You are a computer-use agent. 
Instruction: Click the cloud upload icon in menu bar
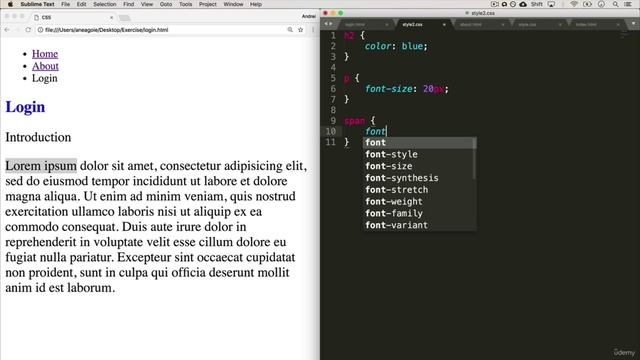coord(523,4)
